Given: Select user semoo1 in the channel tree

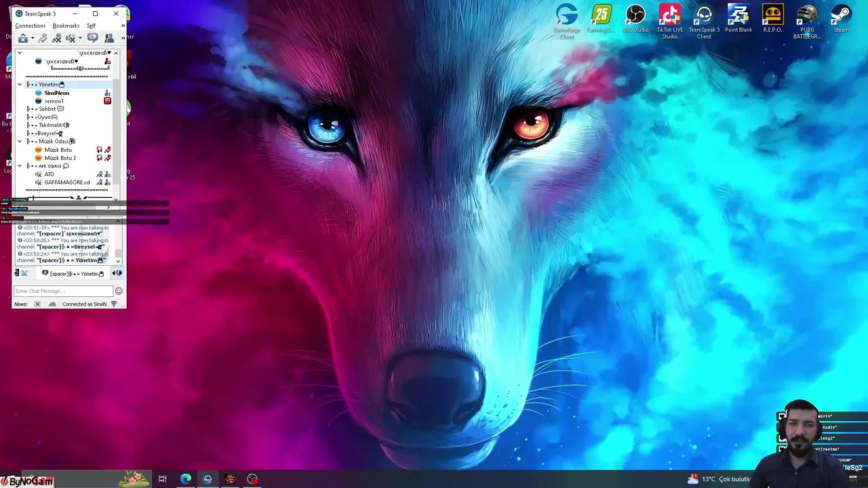Looking at the screenshot, I should point(54,101).
